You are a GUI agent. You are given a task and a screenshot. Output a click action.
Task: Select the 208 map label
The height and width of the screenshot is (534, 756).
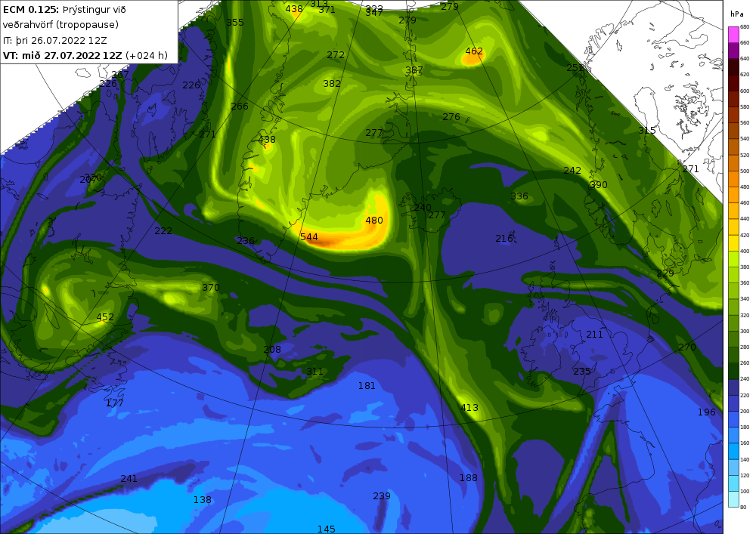click(272, 350)
